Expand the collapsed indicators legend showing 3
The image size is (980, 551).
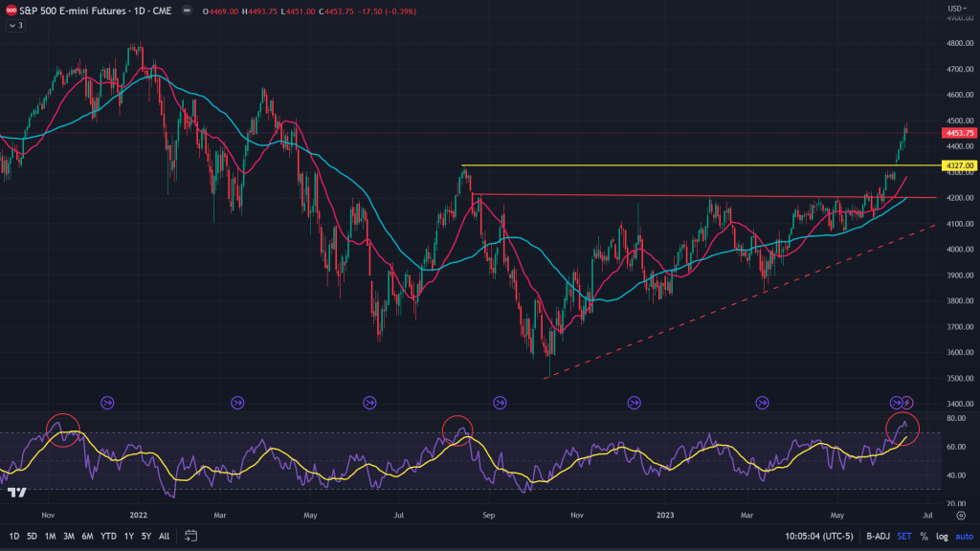click(x=15, y=25)
